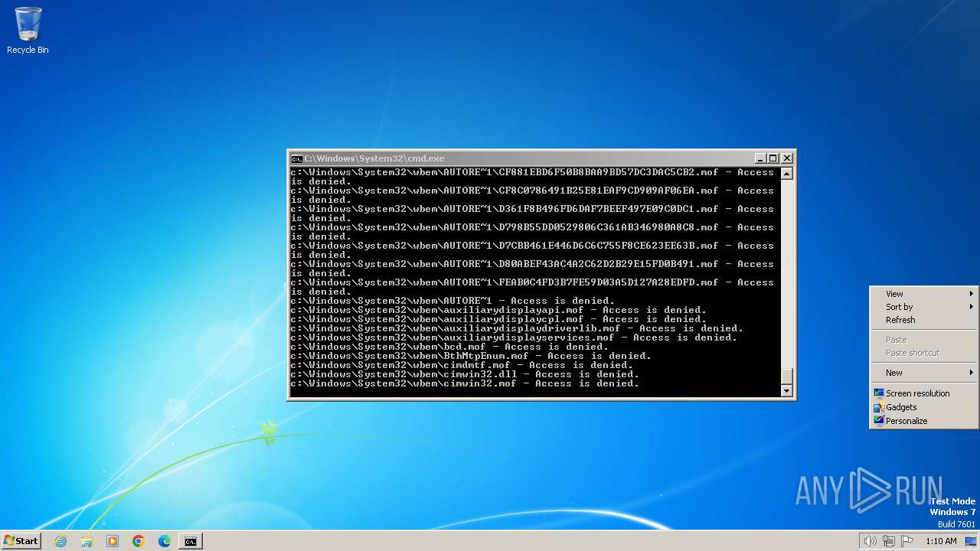Viewport: 980px width, 551px height.
Task: Click the AUTORE~1 folder access denied line
Action: tap(452, 301)
